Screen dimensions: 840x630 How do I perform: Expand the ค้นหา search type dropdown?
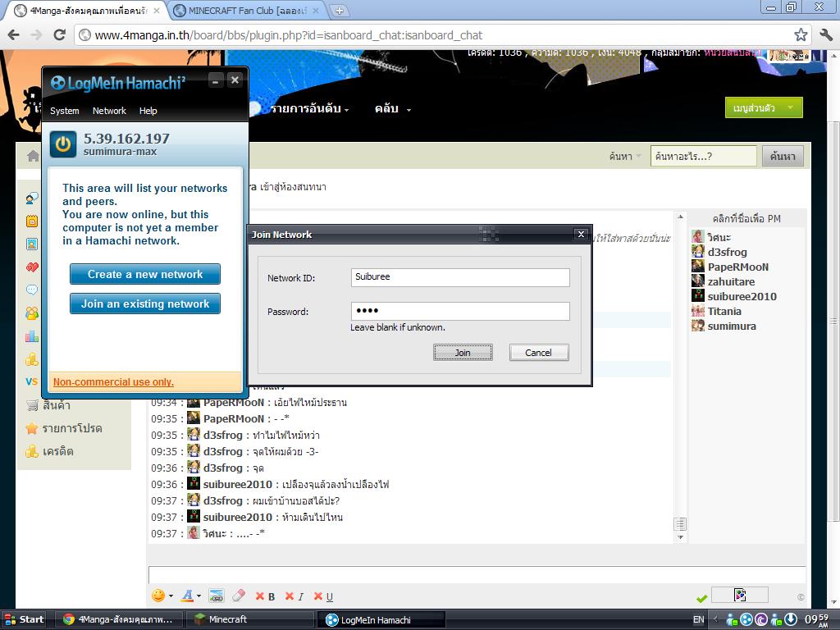624,157
